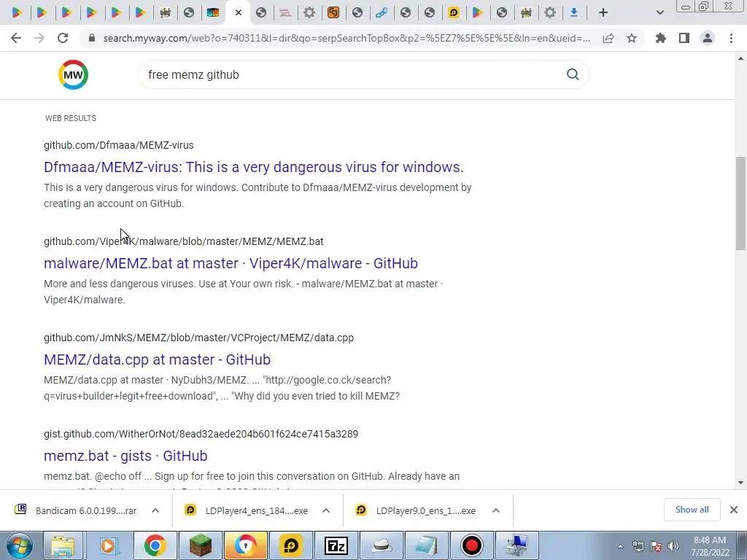Click the JmNkS/MEMZ data.cpp URL text
The image size is (747, 560).
198,338
